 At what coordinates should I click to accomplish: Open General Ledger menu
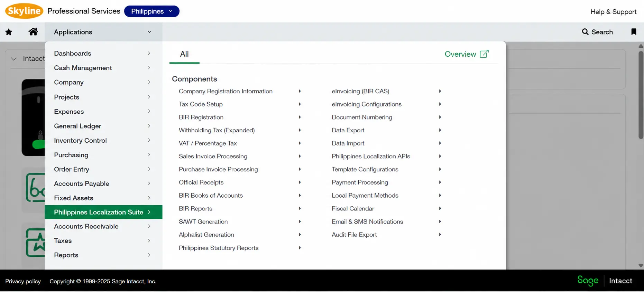(103, 126)
